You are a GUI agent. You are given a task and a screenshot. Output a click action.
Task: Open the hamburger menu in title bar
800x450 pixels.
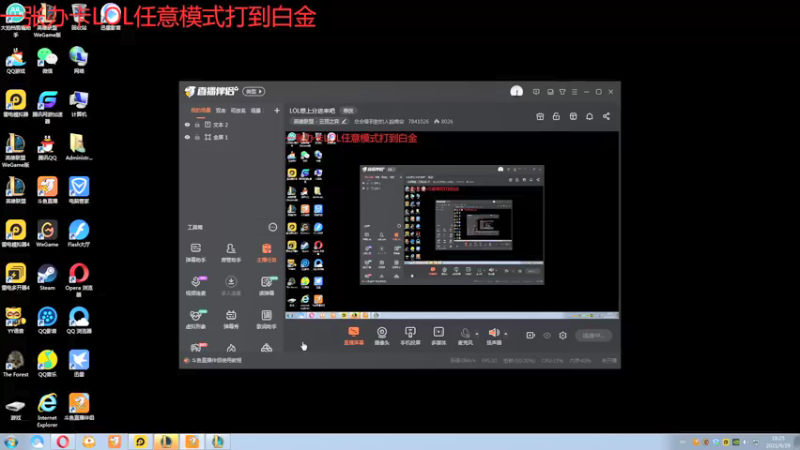pos(574,92)
